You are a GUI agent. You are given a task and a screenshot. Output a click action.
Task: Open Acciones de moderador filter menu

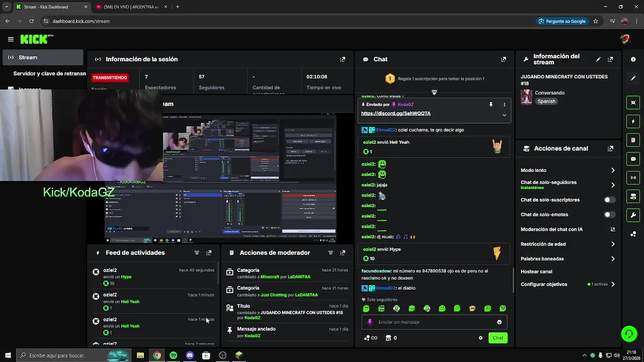pos(331,253)
